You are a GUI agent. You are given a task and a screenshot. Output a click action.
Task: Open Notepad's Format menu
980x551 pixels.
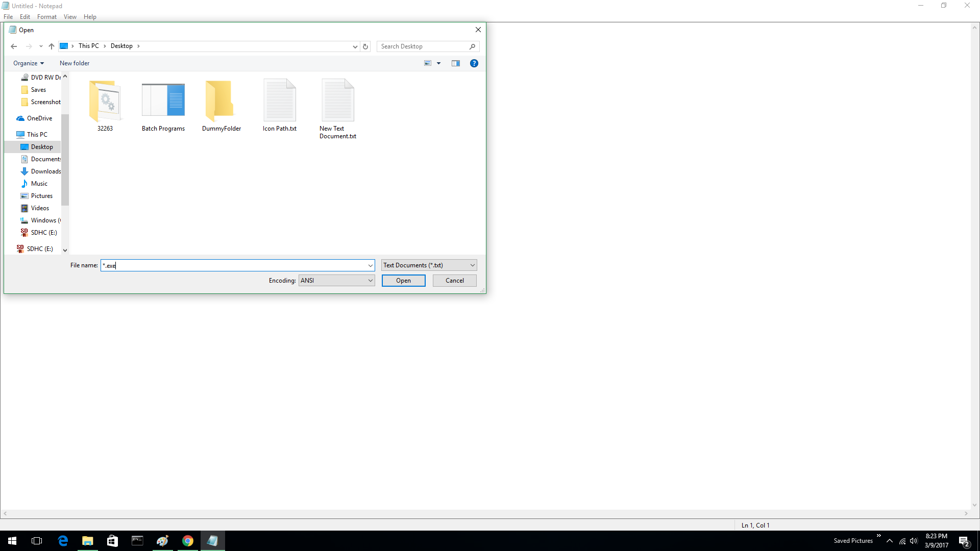point(46,16)
